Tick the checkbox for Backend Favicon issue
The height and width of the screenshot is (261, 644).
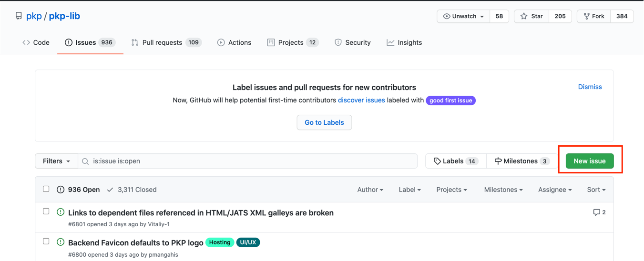tap(46, 241)
